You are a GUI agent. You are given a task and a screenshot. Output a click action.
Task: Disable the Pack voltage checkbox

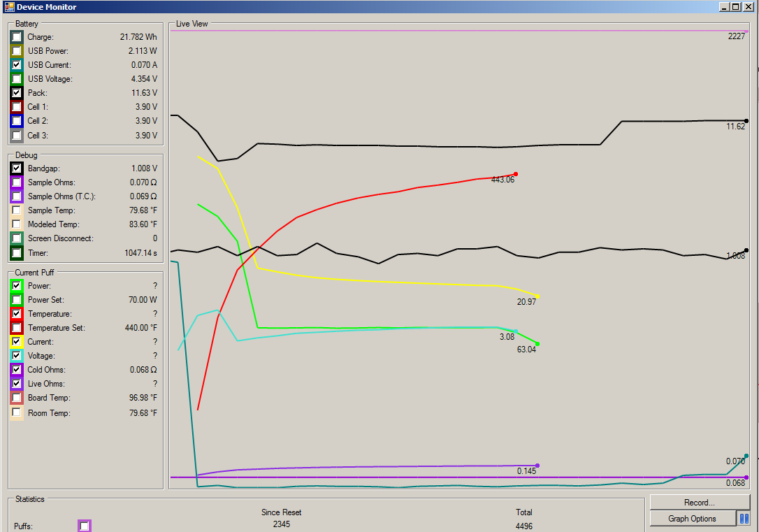[16, 93]
